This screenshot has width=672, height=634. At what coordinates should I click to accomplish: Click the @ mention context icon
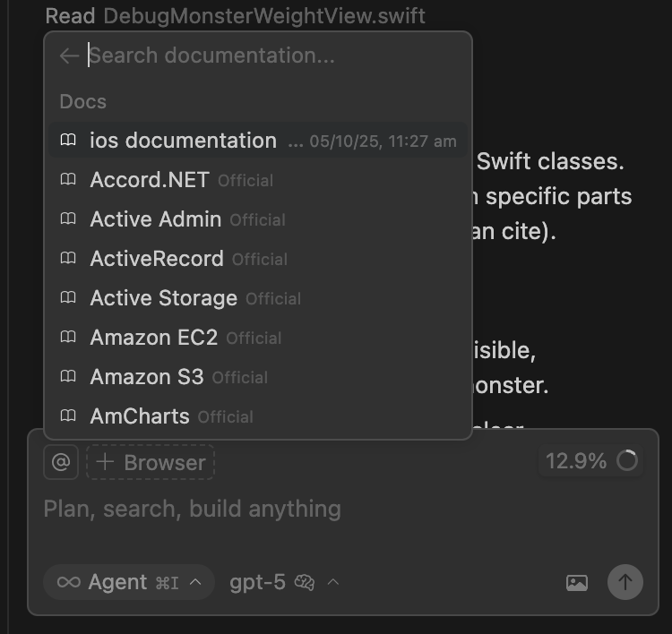pos(61,462)
